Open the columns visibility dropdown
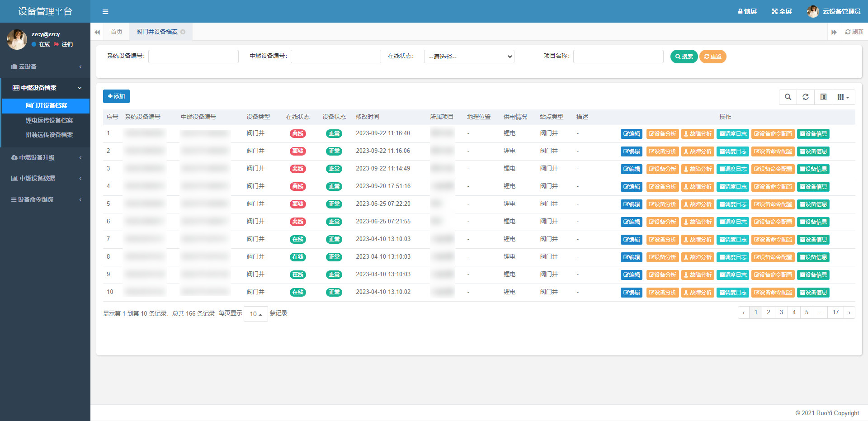This screenshot has width=868, height=421. click(843, 97)
